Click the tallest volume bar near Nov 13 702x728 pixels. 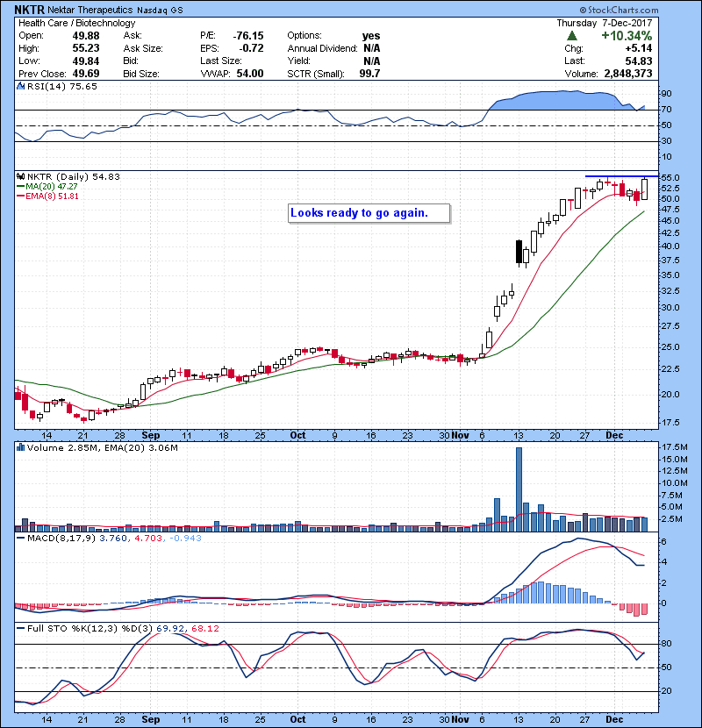click(519, 489)
